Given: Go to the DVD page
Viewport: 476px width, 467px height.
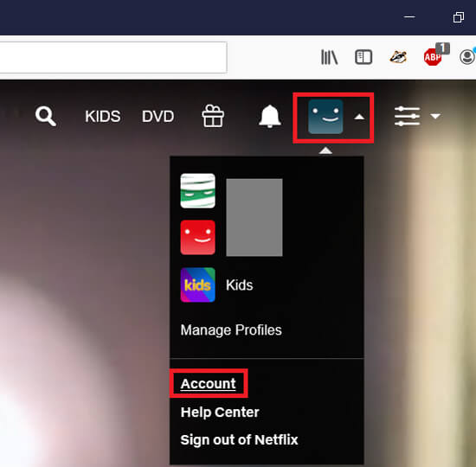Looking at the screenshot, I should 158,116.
